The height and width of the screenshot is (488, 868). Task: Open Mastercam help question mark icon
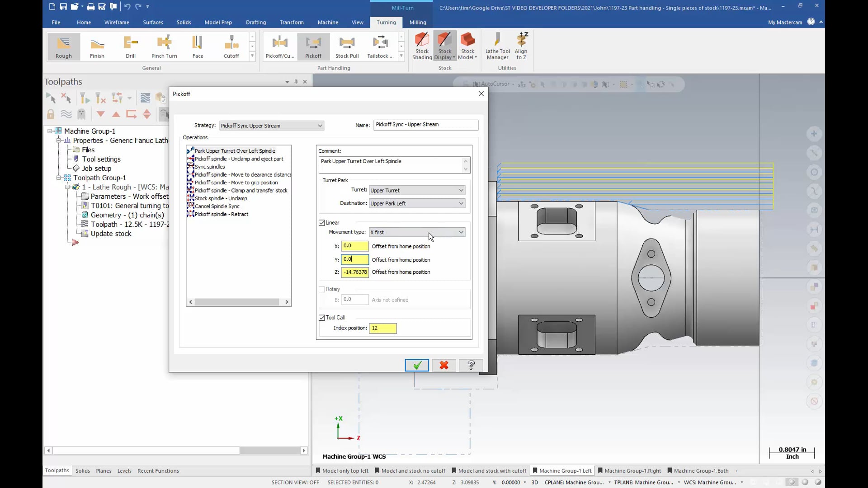coord(811,22)
